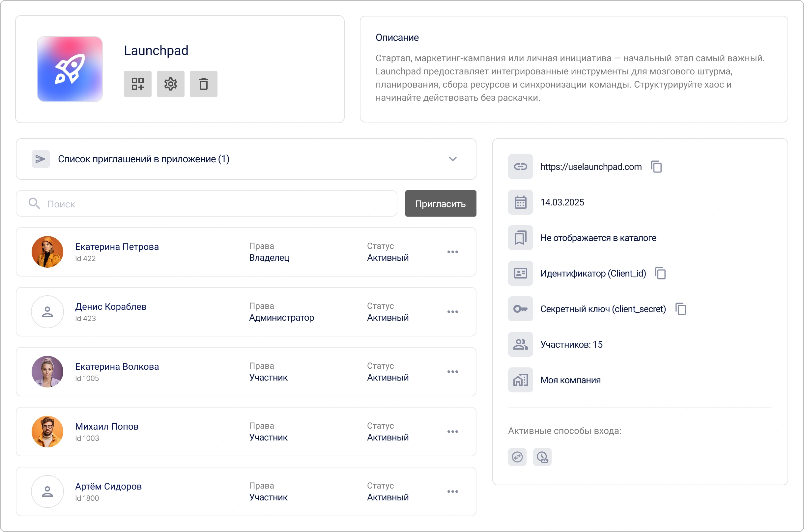Toggle catalog visibility via 'Не отображается в каталоге'
Screen dimensions: 804x532
click(598, 237)
